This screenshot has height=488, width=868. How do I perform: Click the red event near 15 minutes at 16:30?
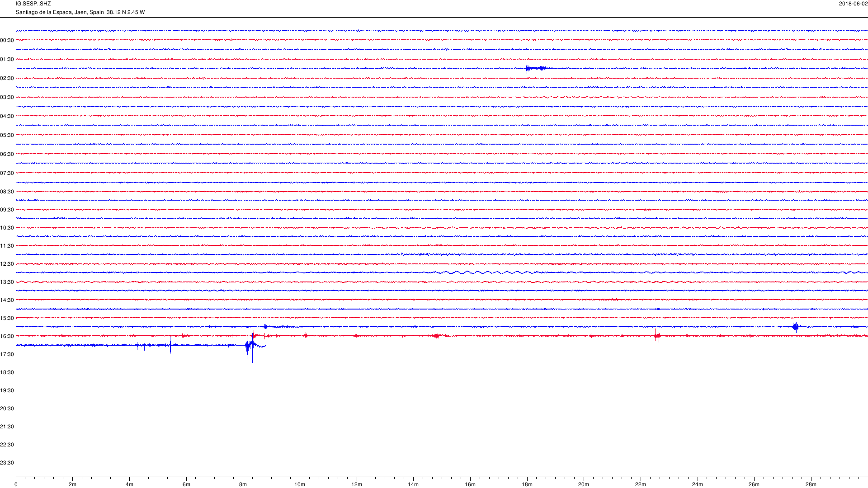436,336
